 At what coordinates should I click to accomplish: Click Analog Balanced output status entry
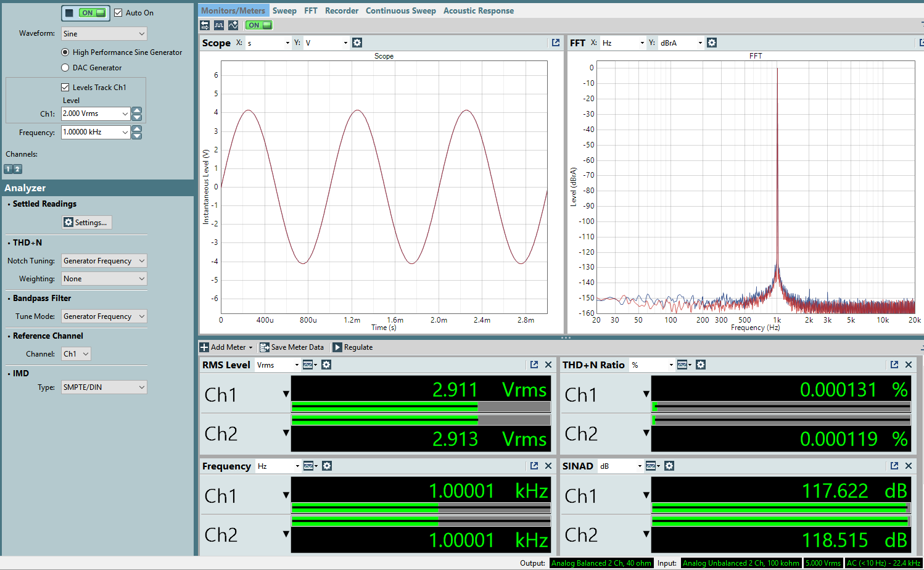(x=601, y=563)
